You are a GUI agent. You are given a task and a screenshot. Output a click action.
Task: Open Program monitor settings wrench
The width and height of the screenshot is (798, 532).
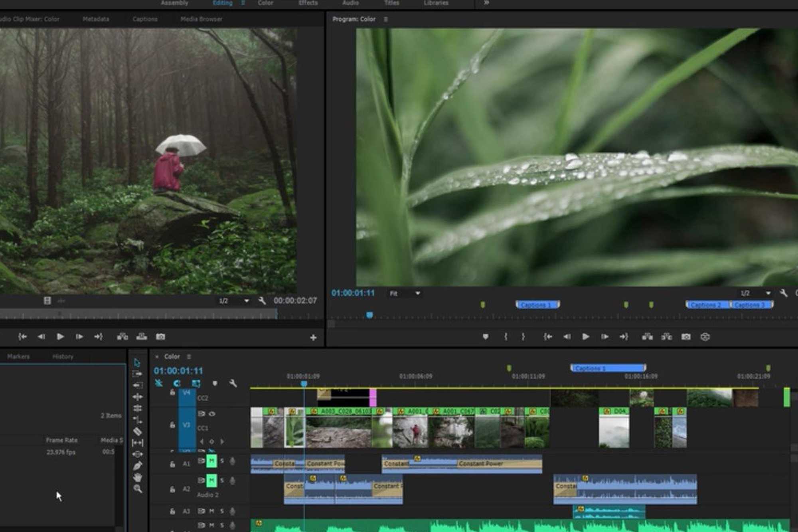[784, 293]
